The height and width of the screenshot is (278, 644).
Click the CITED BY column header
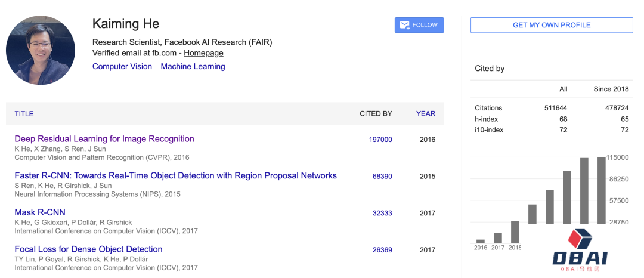coord(376,113)
